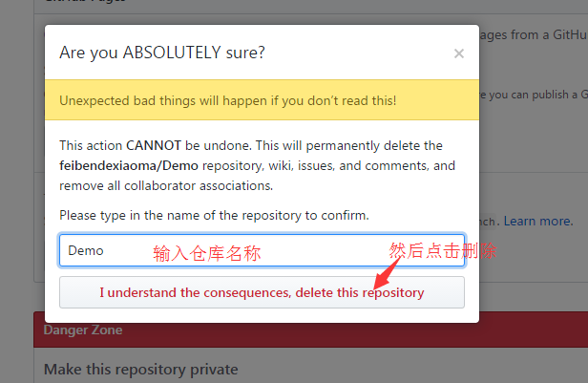Screen dimensions: 588x383
Task: Click the 'Please type in the name' instruction text
Action: [214, 215]
